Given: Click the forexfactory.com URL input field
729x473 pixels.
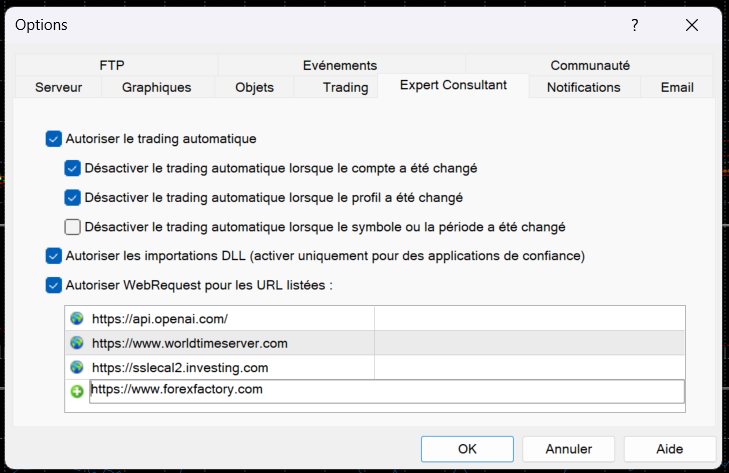Looking at the screenshot, I should (385, 391).
